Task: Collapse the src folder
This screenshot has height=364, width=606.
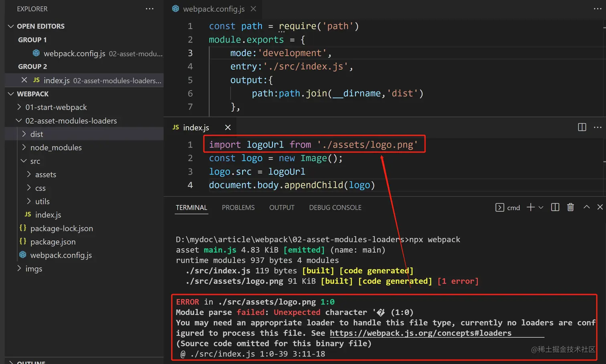Action: pyautogui.click(x=24, y=161)
